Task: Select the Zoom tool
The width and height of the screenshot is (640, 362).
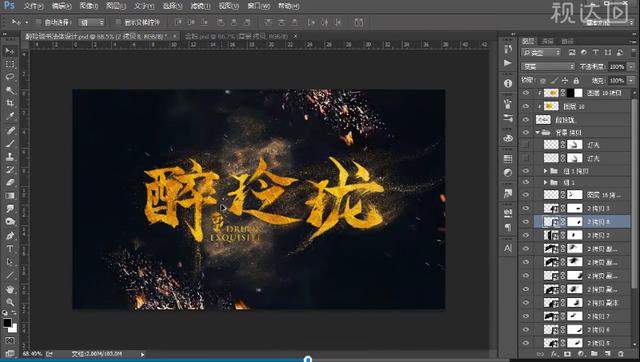Action: [10, 302]
